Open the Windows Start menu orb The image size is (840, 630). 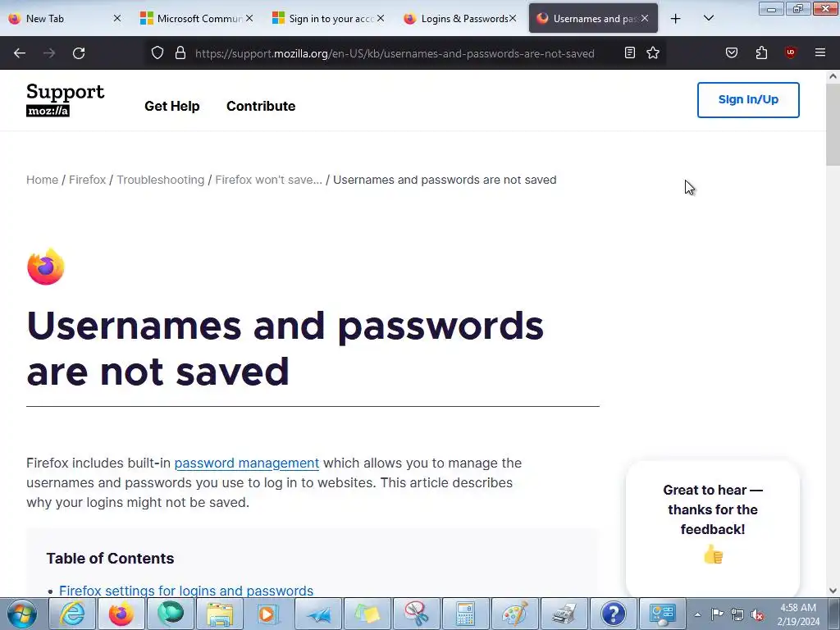click(22, 614)
